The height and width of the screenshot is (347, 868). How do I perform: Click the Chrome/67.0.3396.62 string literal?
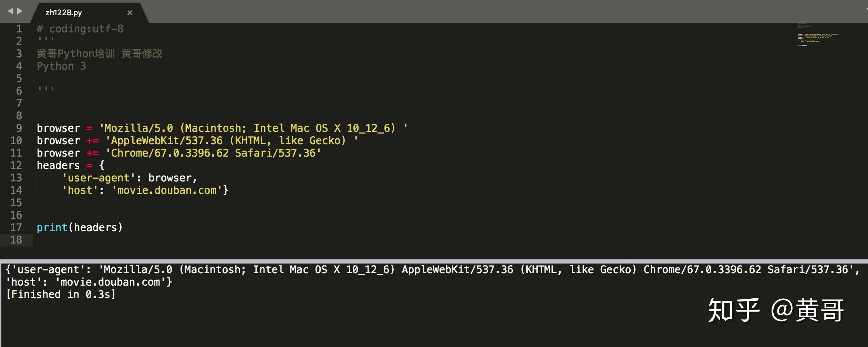coord(213,153)
